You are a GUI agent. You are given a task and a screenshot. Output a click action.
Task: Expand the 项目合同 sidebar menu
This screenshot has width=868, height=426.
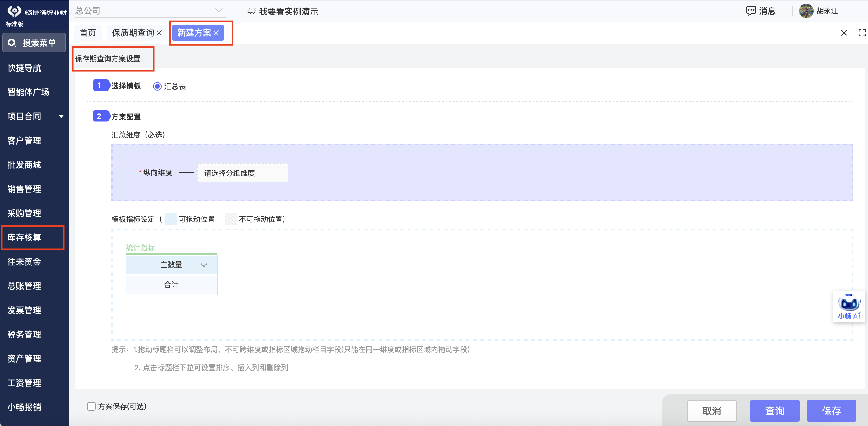(61, 116)
